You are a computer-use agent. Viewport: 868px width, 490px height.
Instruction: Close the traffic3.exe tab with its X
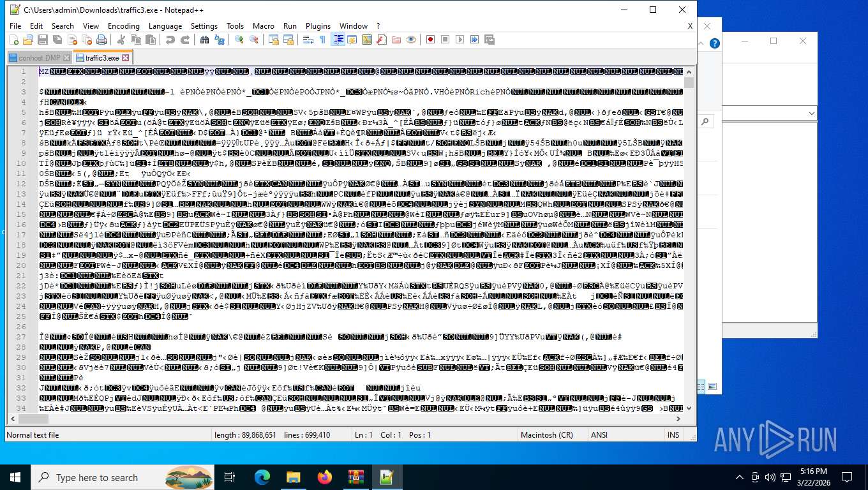pos(126,57)
